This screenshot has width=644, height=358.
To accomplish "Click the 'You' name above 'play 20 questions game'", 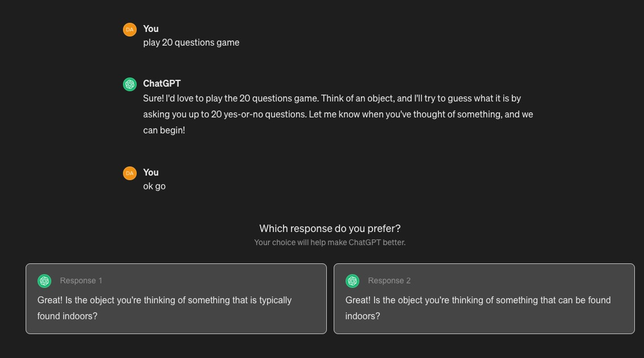I will pos(151,29).
